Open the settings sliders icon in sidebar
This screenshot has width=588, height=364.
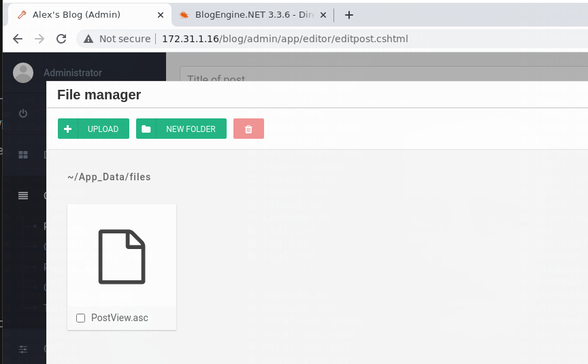point(23,349)
